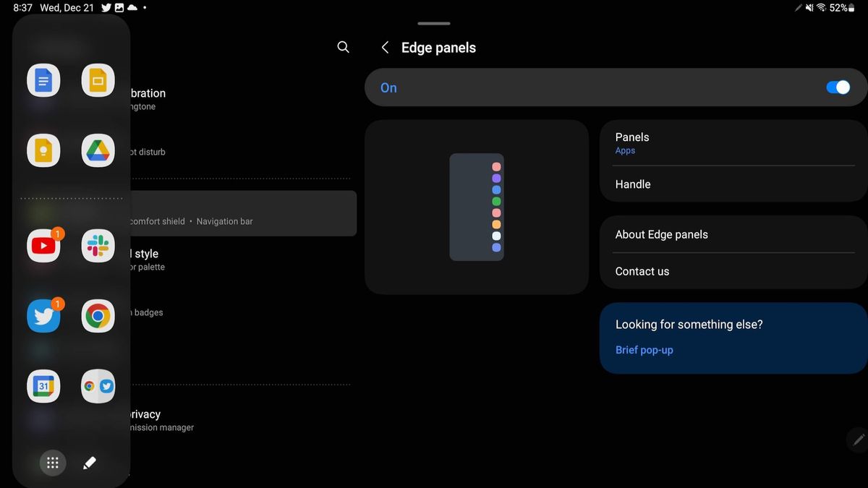Open the Brief pop-up link

(x=644, y=349)
